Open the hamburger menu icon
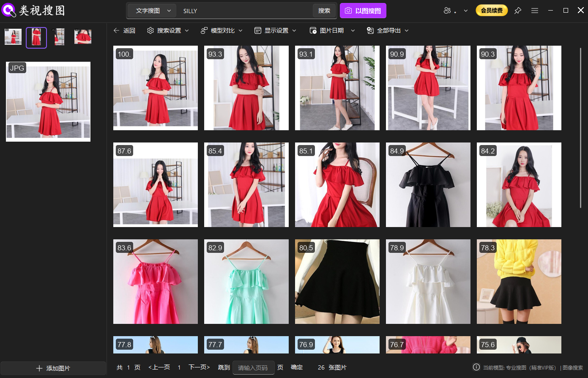The height and width of the screenshot is (378, 588). 534,11
